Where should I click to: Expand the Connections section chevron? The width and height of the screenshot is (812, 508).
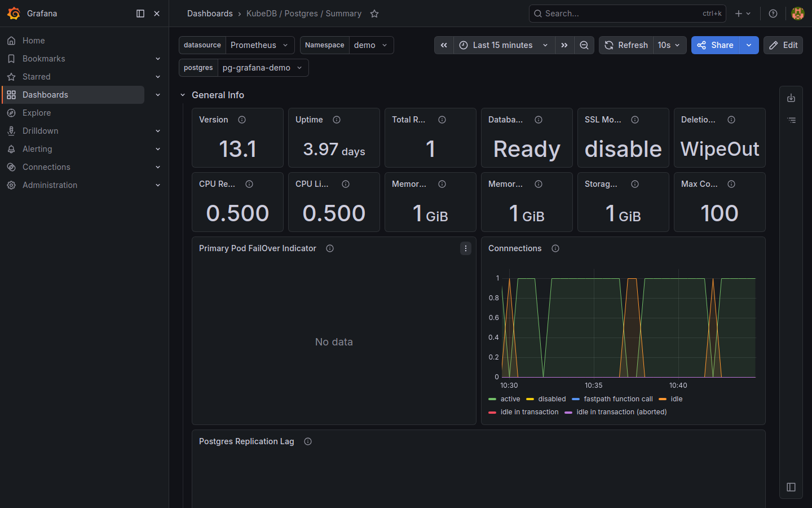click(x=158, y=167)
